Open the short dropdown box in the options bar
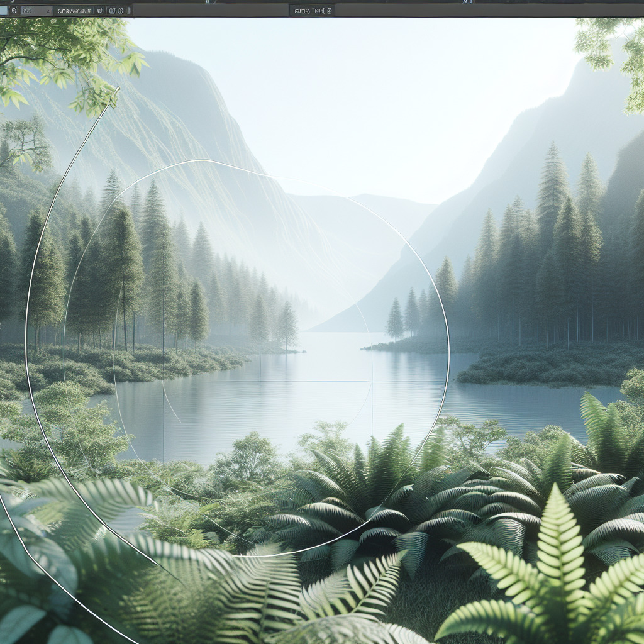The height and width of the screenshot is (644, 644). click(x=35, y=11)
